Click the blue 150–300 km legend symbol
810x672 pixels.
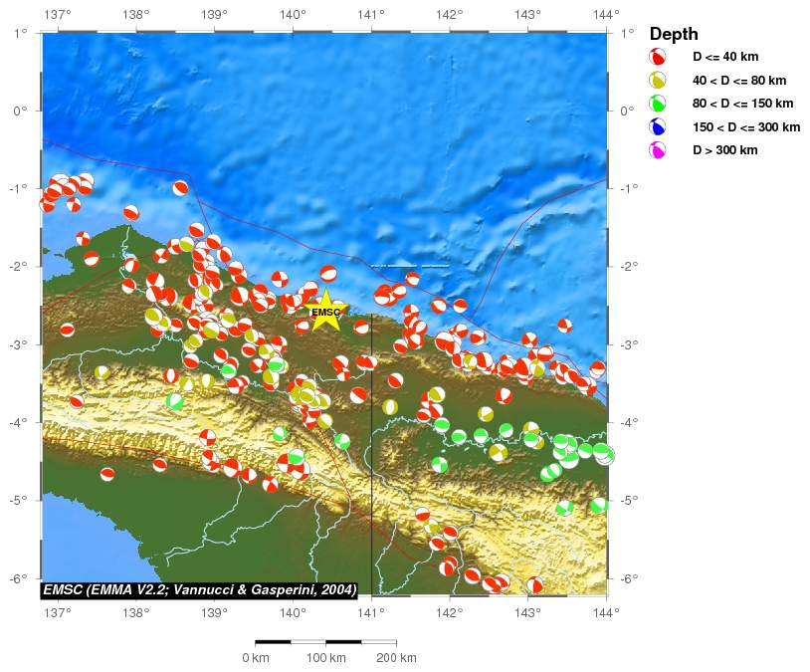(658, 127)
